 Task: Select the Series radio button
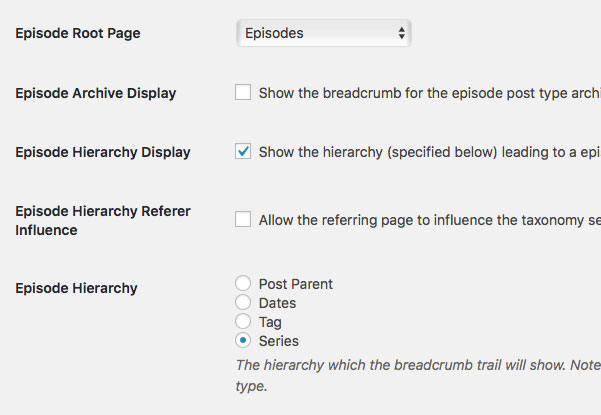(x=243, y=340)
